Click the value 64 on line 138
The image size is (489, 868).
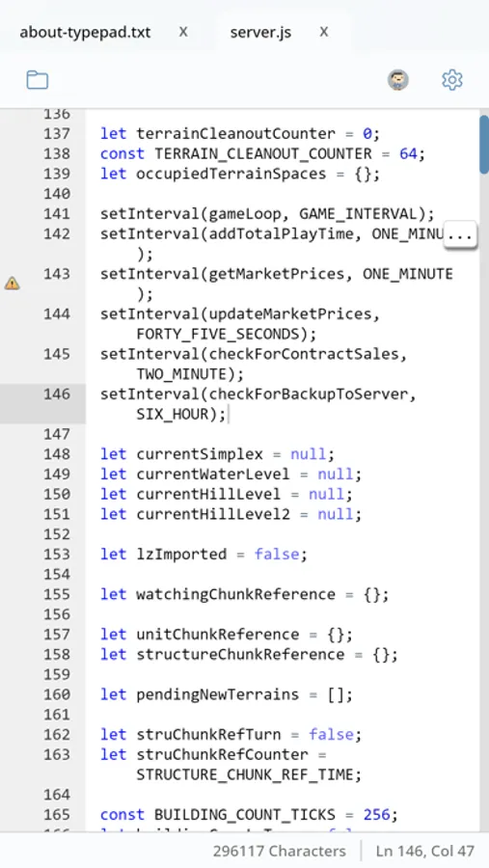pos(408,154)
